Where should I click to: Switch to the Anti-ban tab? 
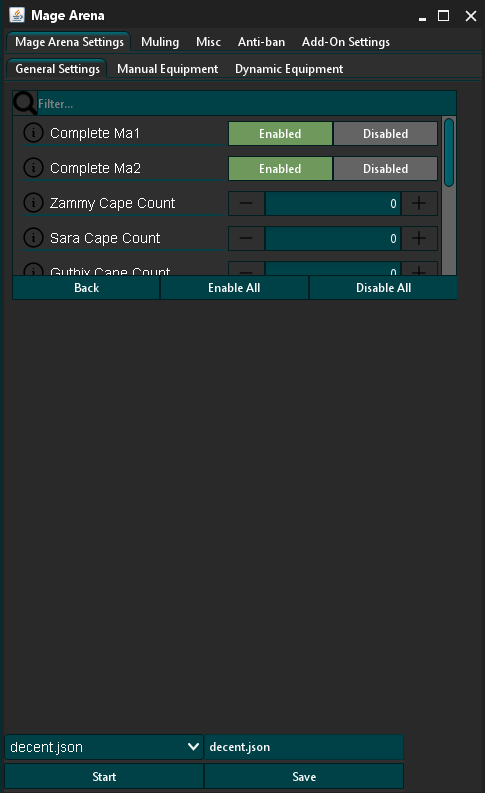pos(261,42)
